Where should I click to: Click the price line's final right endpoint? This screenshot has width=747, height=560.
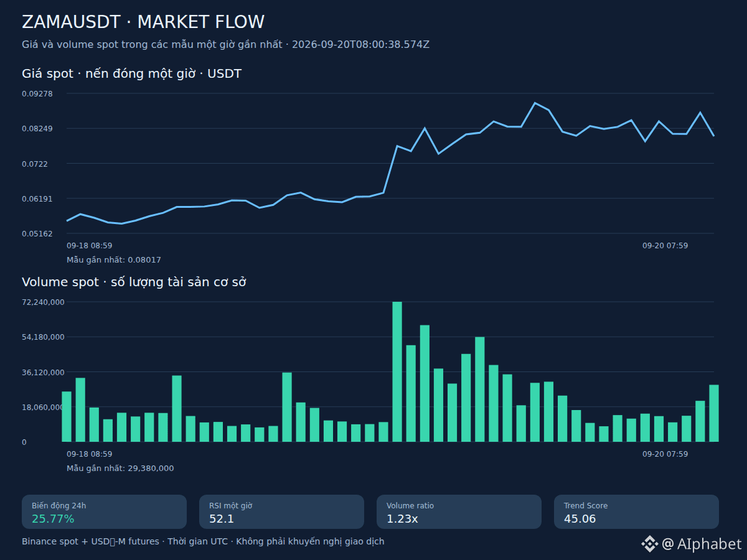pyautogui.click(x=714, y=136)
